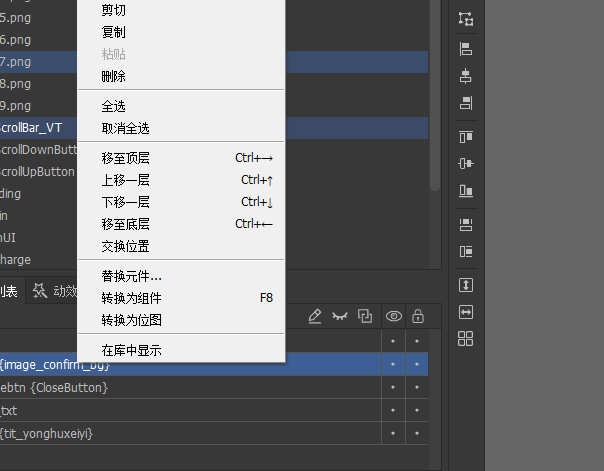
Task: Choose 全选 from the context menu
Action: coord(181,106)
